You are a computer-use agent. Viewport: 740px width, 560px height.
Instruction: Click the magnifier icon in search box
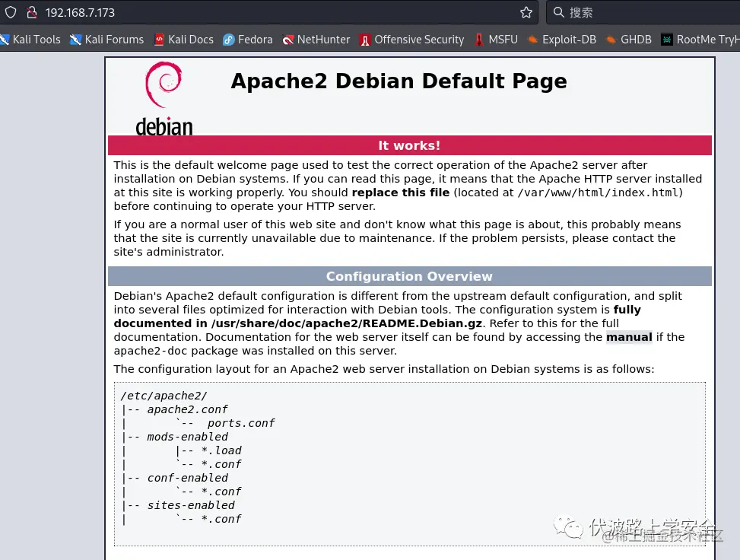click(559, 12)
